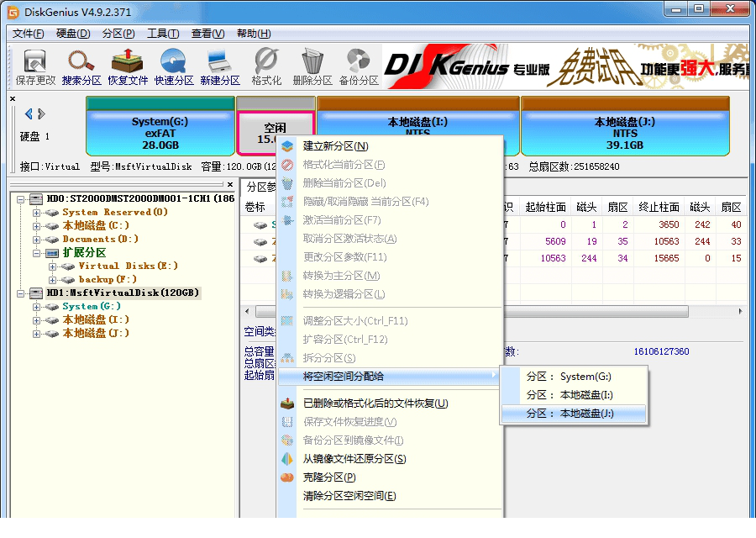Click the 卷标 column header
The width and height of the screenshot is (756, 538).
coord(255,208)
